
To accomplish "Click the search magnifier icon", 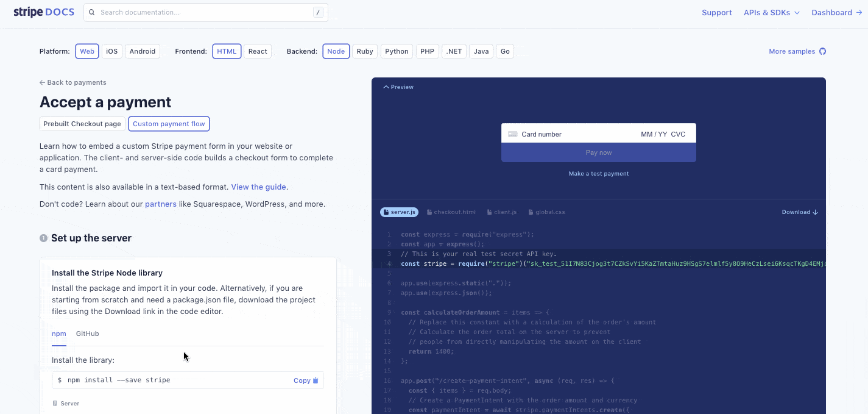I will point(92,12).
